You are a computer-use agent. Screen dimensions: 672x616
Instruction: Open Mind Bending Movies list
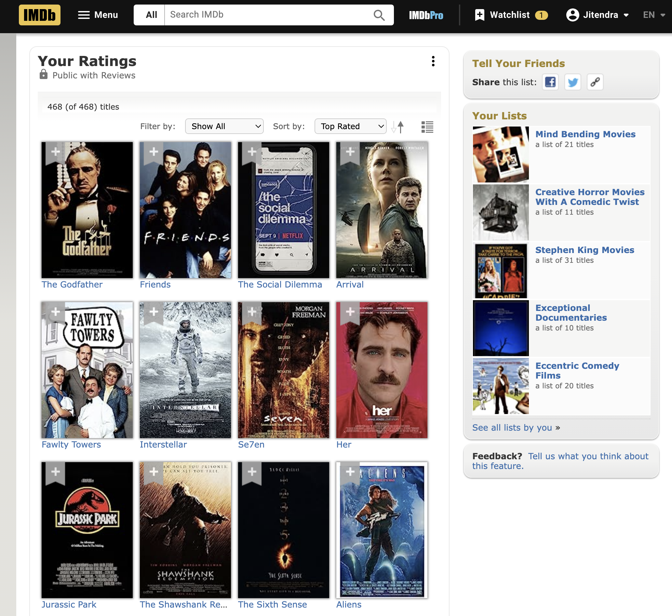[x=585, y=134]
